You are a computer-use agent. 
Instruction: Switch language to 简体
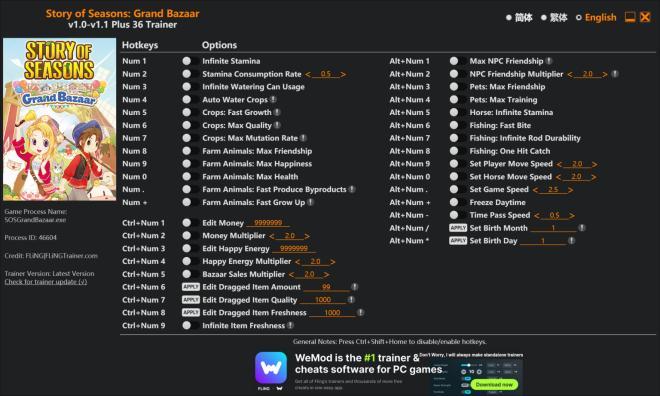pos(519,18)
